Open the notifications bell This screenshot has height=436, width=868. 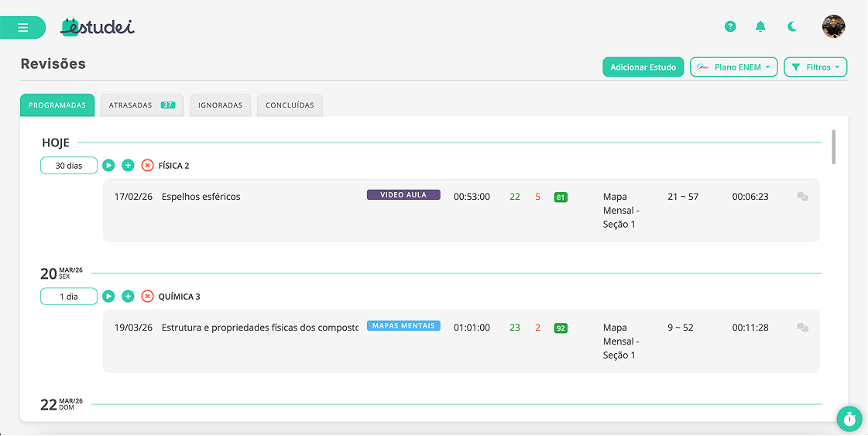click(760, 26)
